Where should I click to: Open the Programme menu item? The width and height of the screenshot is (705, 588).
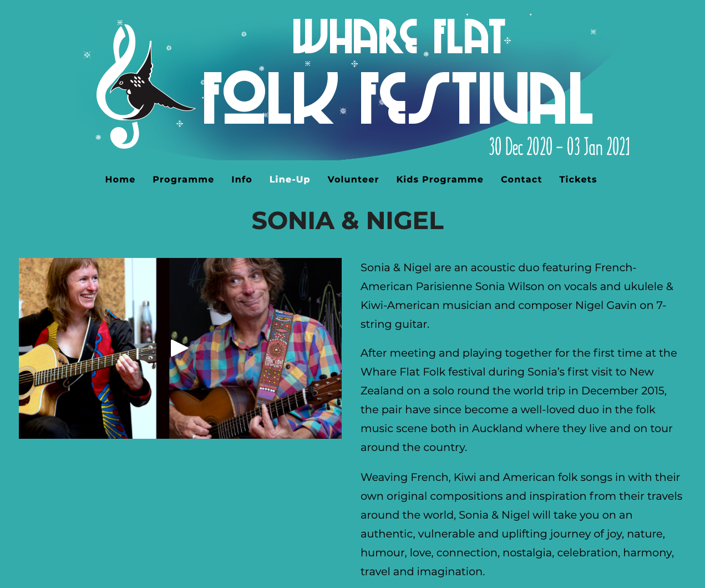tap(183, 179)
